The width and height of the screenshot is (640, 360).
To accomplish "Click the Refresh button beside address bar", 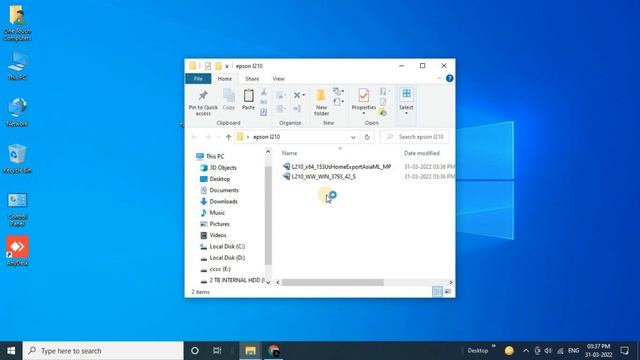I will click(367, 137).
